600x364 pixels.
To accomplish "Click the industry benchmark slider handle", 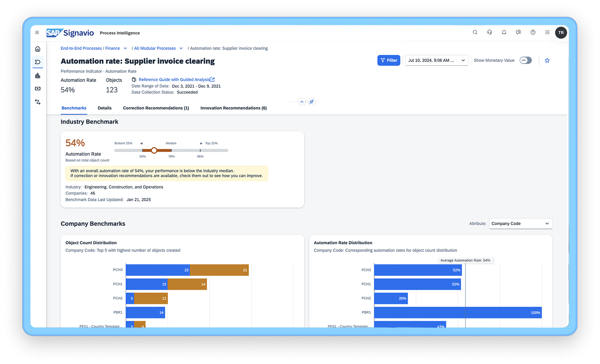I will click(154, 150).
